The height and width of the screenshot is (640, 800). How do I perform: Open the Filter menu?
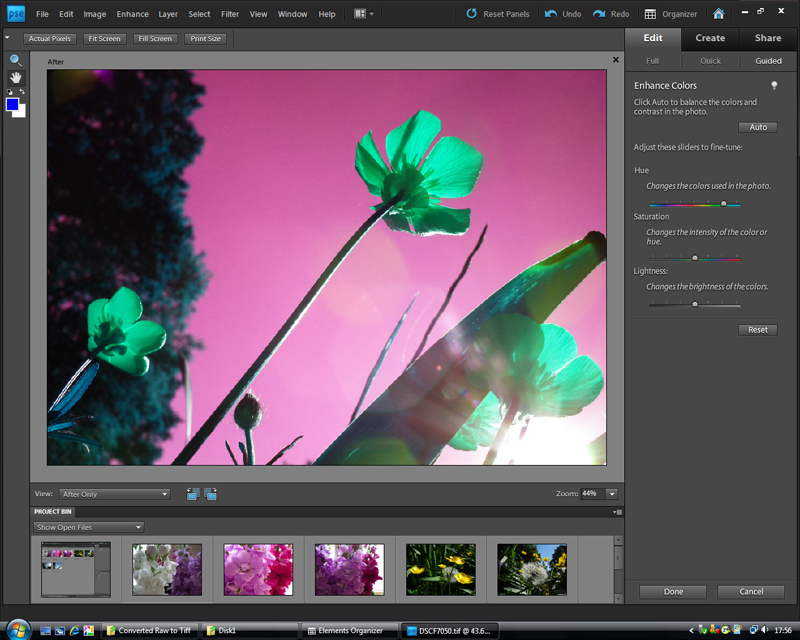[x=230, y=14]
